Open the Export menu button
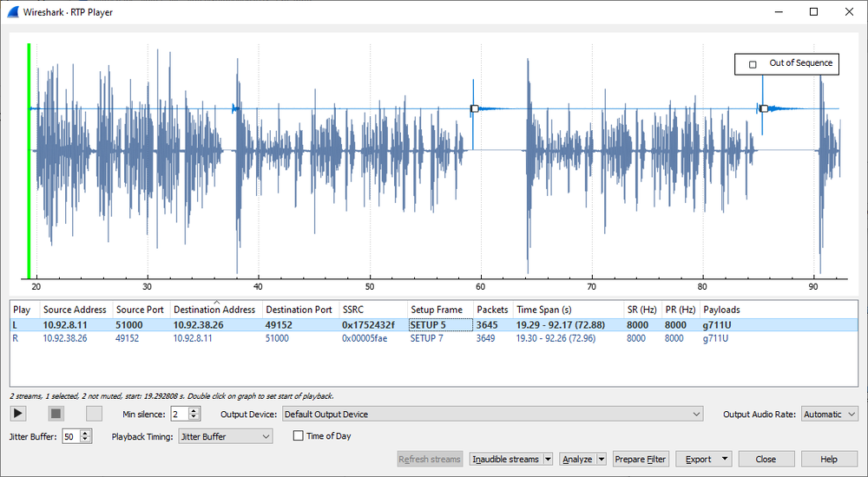The height and width of the screenshot is (477, 868). tap(703, 460)
